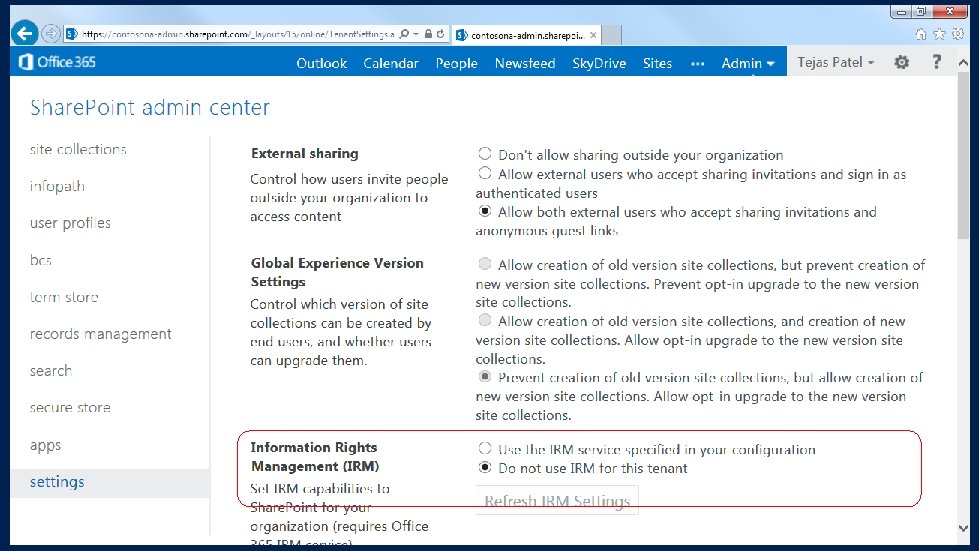
Task: Open the address bar search dropdown arrow
Action: [416, 34]
